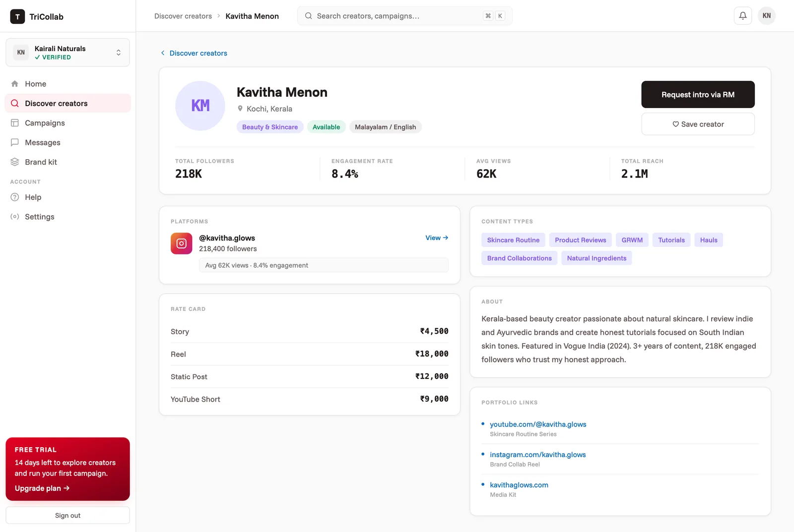
Task: Save creator with the heart button
Action: [698, 124]
